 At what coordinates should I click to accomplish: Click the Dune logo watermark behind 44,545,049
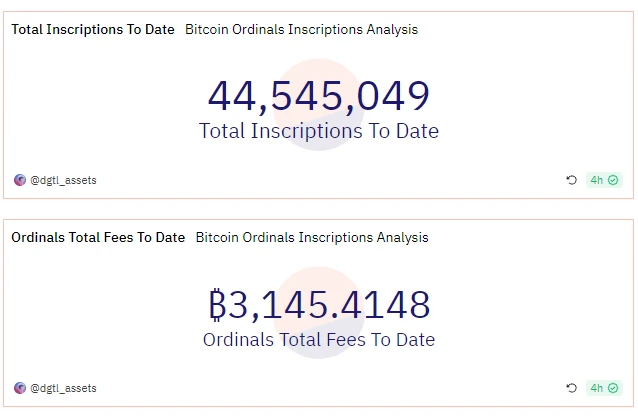(x=319, y=72)
